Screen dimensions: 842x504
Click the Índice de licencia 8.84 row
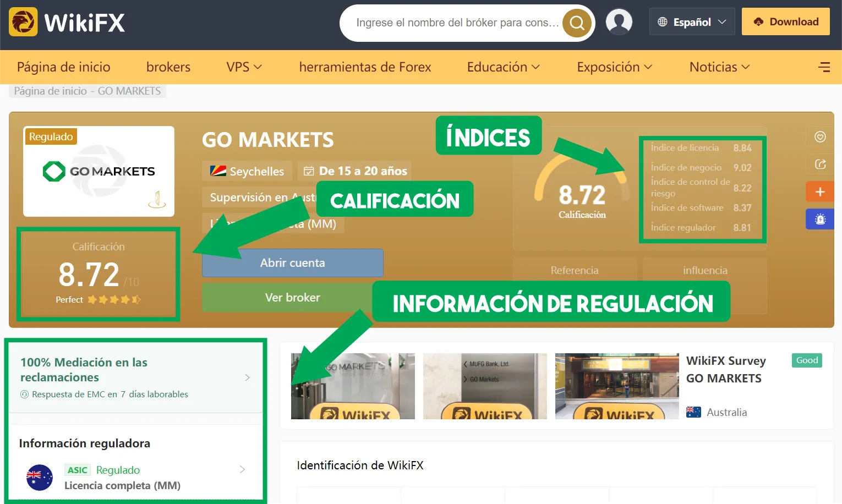[701, 148]
